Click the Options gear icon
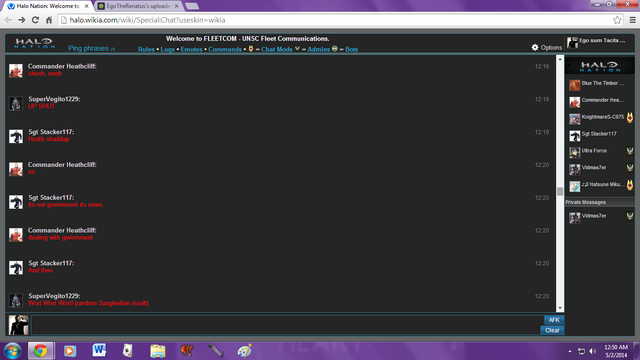Image resolution: width=640 pixels, height=360 pixels. tap(535, 47)
